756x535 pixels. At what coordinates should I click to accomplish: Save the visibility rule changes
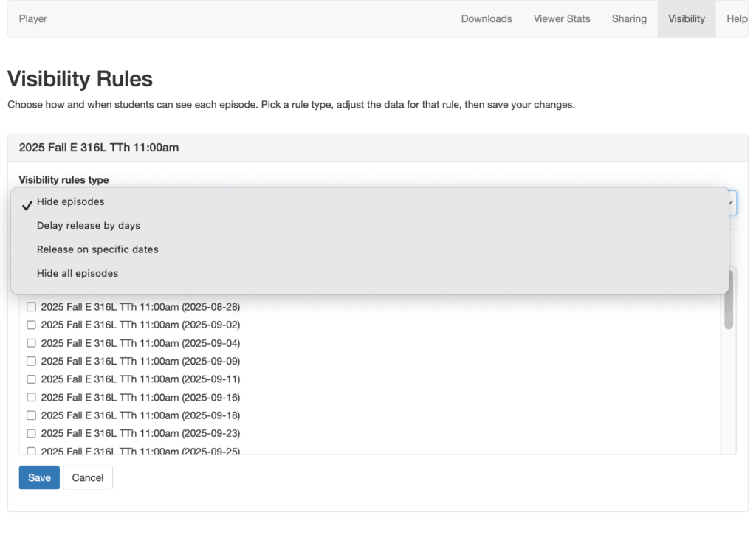tap(38, 477)
